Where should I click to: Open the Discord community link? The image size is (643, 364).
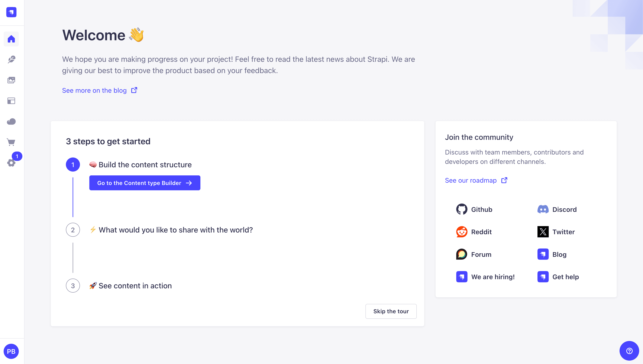(x=557, y=209)
